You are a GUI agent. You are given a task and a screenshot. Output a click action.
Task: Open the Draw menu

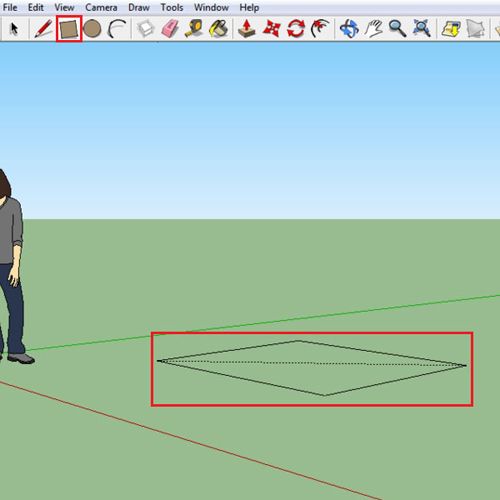coord(139,7)
